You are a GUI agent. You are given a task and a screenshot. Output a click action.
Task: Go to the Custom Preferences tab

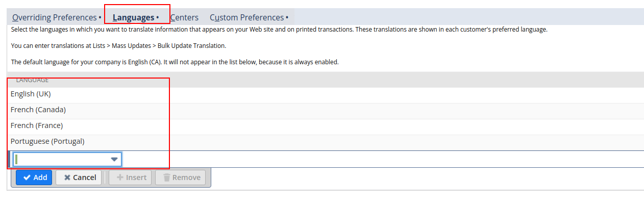point(249,17)
